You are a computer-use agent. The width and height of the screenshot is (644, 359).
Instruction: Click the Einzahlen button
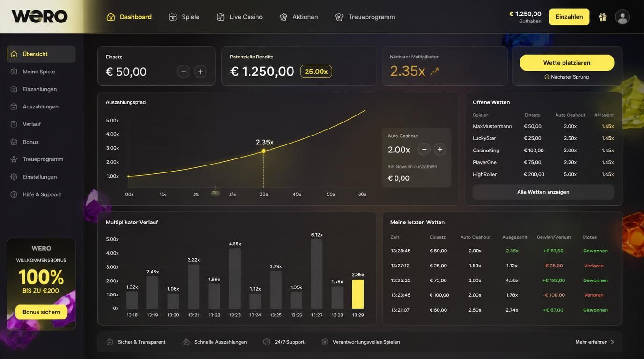(569, 17)
